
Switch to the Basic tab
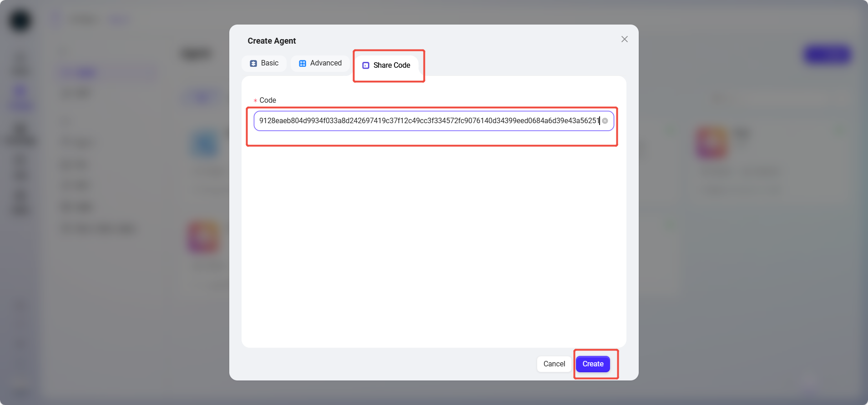tap(264, 63)
